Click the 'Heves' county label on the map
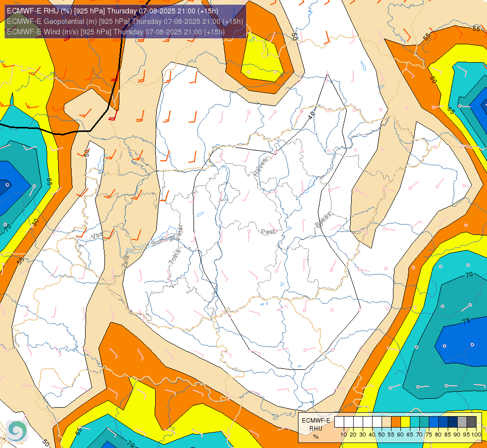Screen dimensions: 487x448 click(260, 167)
